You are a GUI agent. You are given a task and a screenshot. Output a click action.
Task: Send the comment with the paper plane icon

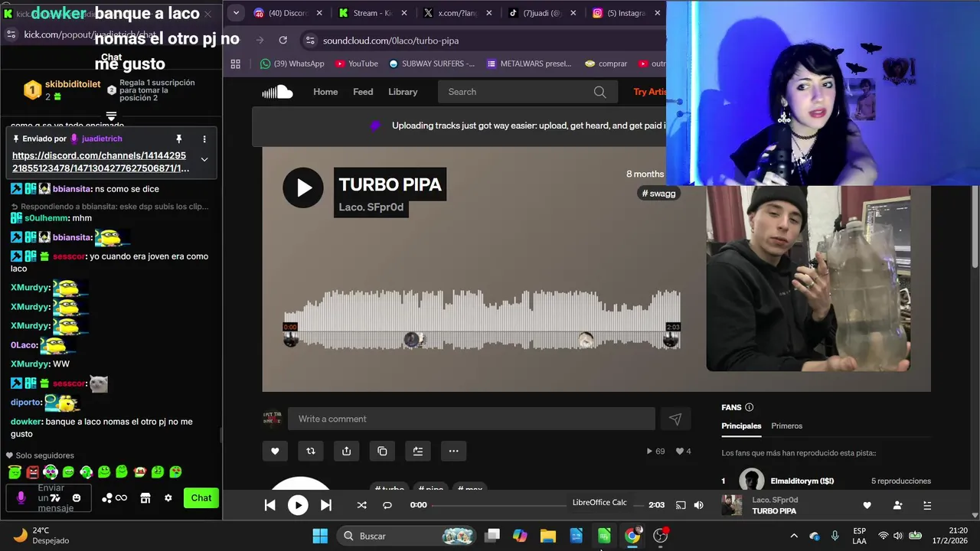[675, 419]
